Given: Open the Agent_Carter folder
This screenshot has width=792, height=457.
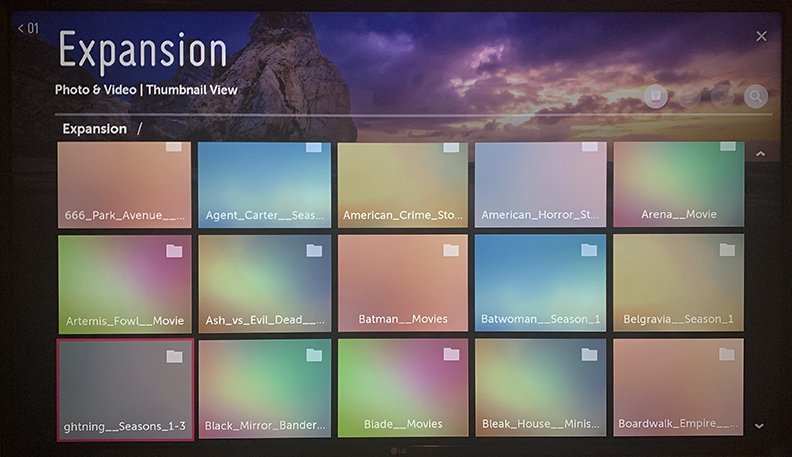Looking at the screenshot, I should [264, 185].
